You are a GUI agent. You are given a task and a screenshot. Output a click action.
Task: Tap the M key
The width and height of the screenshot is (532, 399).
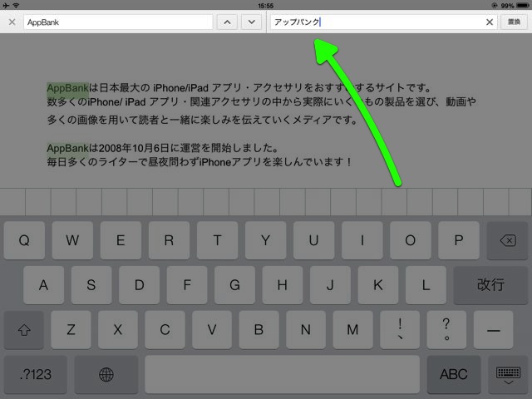click(352, 330)
